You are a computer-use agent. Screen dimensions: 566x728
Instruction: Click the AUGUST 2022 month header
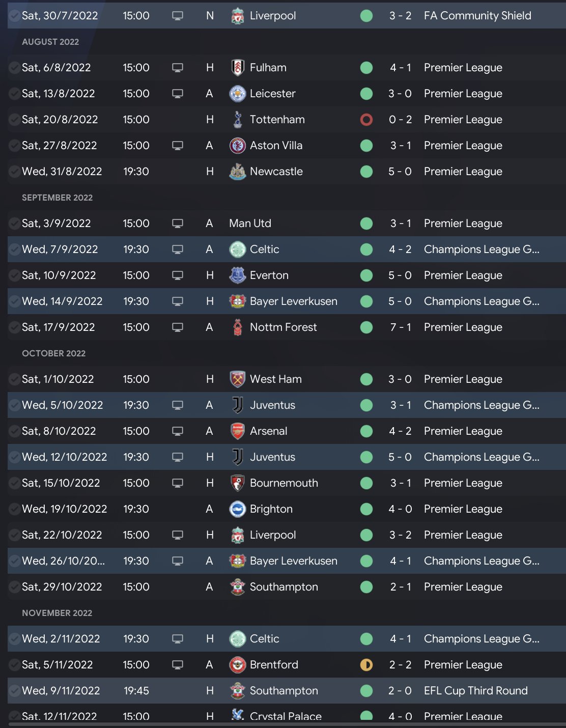50,42
